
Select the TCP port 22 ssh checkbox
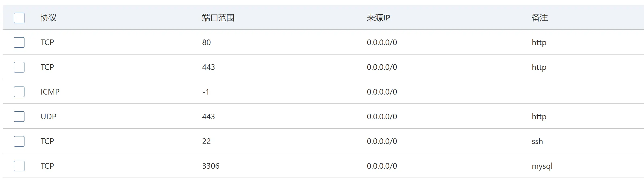tap(19, 141)
